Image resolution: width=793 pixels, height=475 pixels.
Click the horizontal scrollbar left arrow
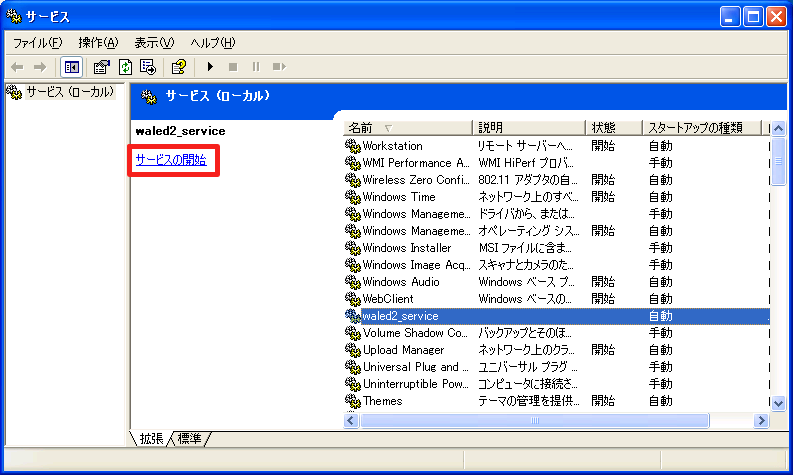pyautogui.click(x=351, y=420)
